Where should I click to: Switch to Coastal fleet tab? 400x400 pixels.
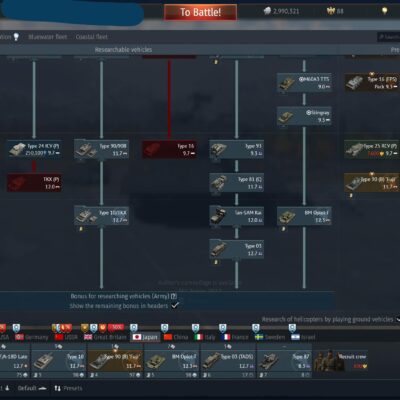pos(91,37)
